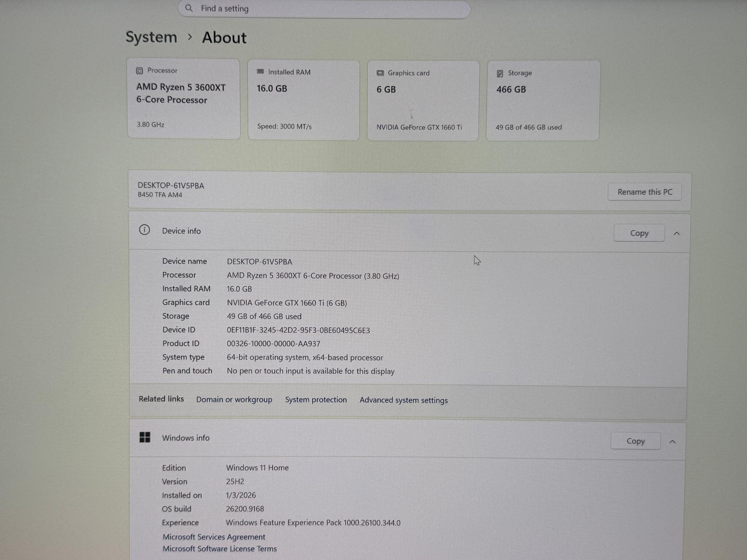Screen dimensions: 747x560
Task: Open the Processor summary card
Action: [x=183, y=98]
